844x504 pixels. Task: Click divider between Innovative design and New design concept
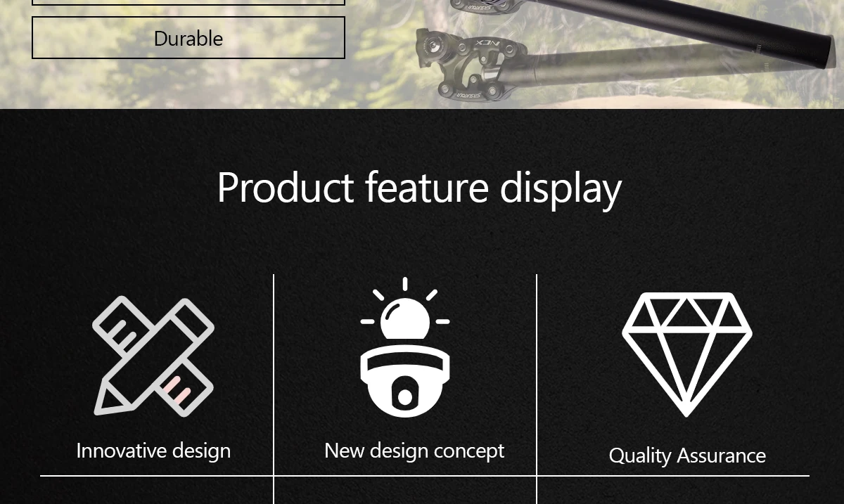click(274, 389)
